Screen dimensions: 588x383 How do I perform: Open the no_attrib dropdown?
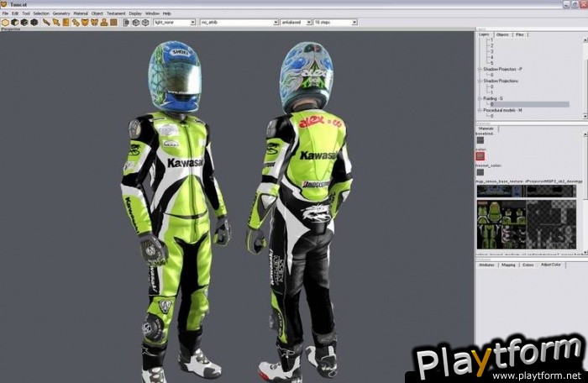coord(239,23)
